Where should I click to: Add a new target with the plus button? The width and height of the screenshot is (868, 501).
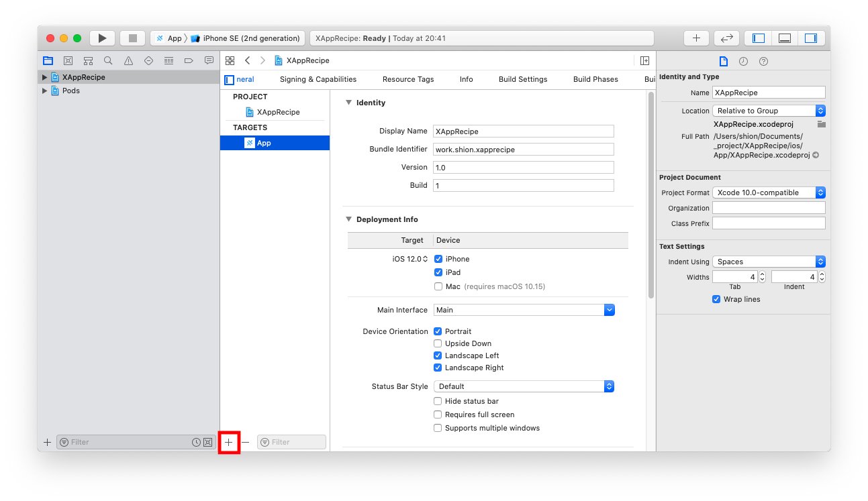tap(229, 442)
